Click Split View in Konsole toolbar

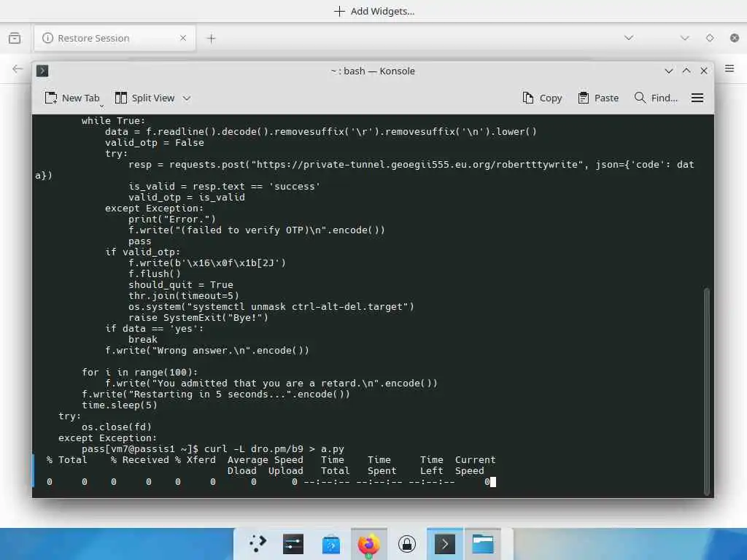coord(145,98)
